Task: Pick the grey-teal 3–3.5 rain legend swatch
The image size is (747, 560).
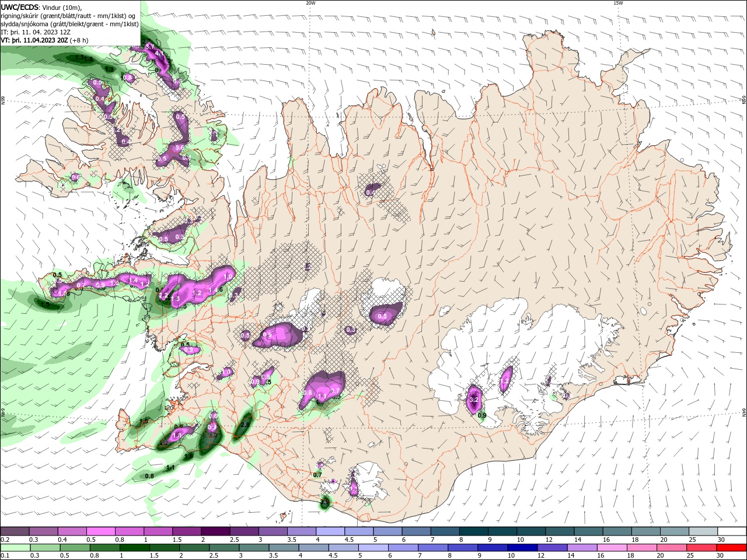Action: [254, 548]
